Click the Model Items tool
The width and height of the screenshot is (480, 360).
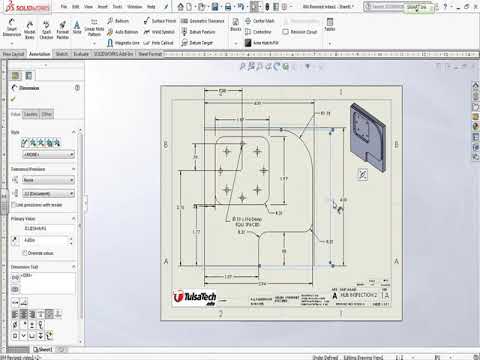point(30,29)
